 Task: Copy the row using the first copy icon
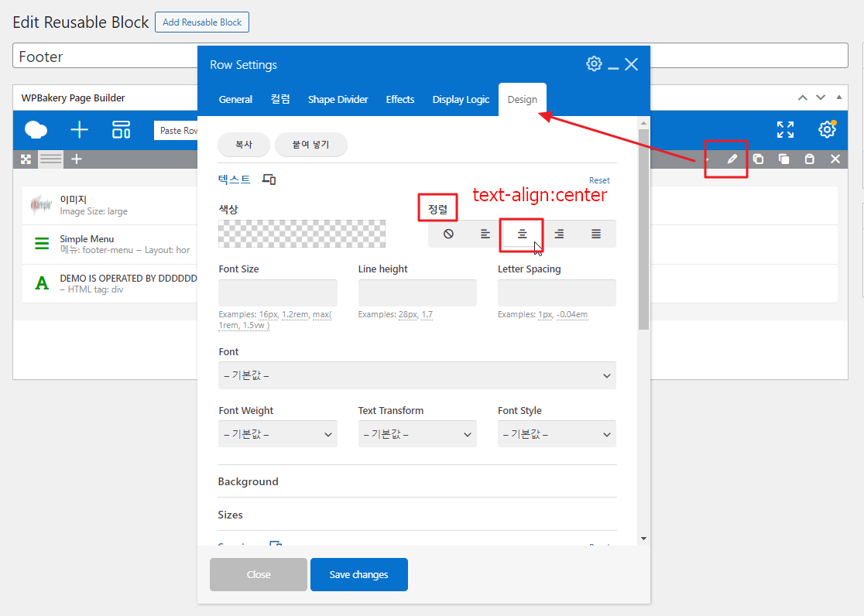click(x=758, y=159)
